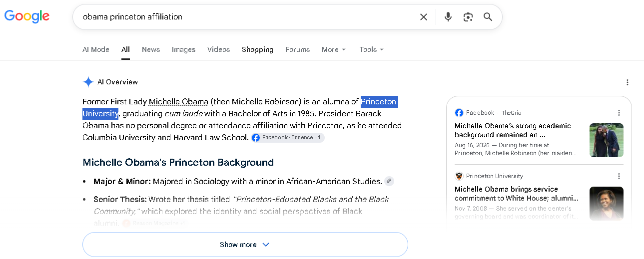644x259 pixels.
Task: Click the Michelle Obama underlined link
Action: point(178,102)
